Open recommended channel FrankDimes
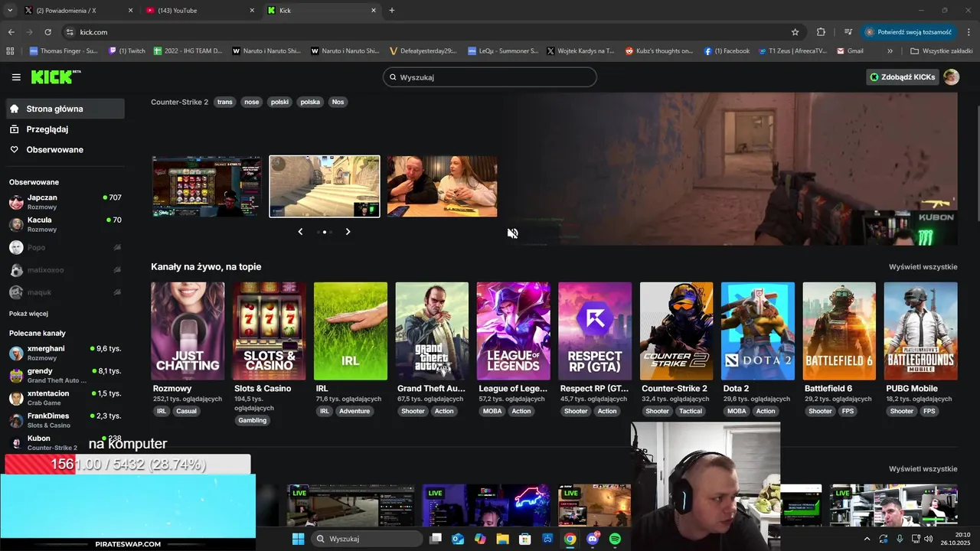 pos(65,420)
